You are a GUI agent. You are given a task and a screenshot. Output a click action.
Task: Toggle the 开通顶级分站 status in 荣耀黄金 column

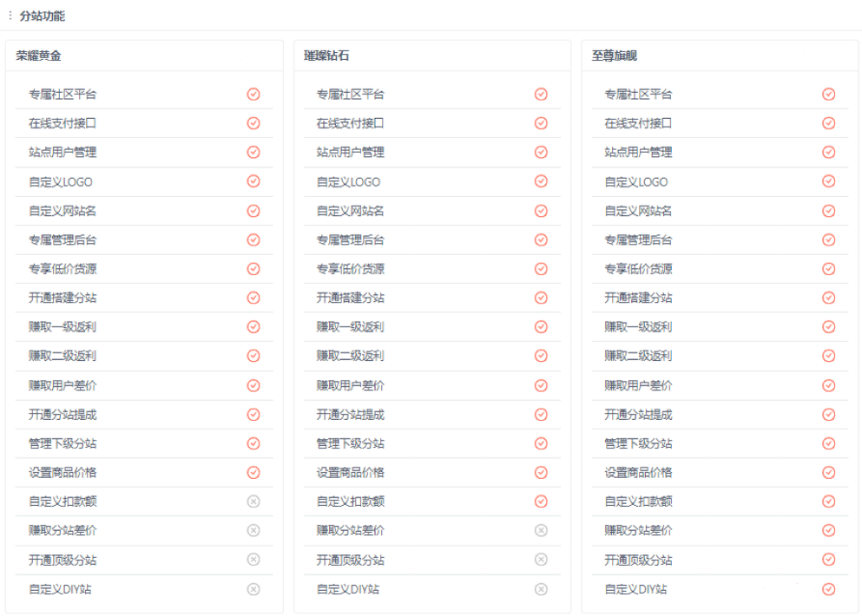click(x=253, y=559)
